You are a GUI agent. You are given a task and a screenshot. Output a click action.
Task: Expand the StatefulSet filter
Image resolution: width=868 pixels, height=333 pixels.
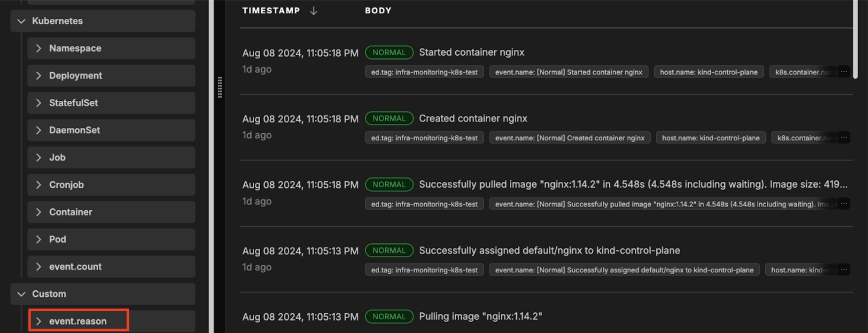39,103
